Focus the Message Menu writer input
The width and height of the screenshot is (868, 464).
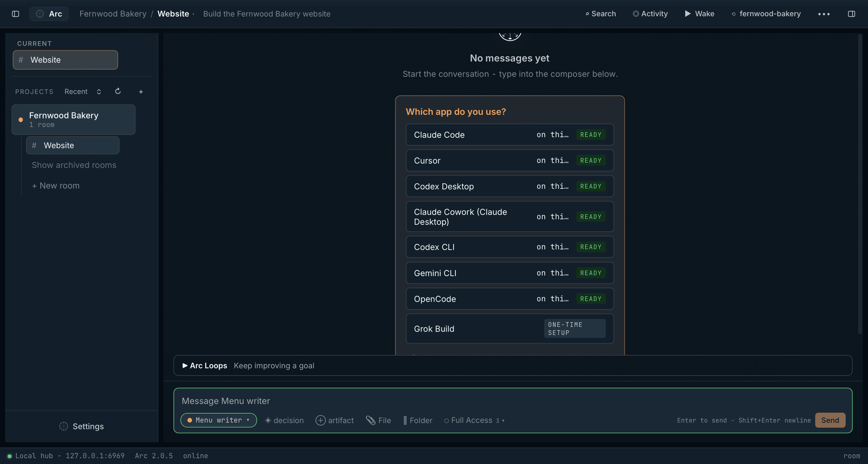coord(513,401)
